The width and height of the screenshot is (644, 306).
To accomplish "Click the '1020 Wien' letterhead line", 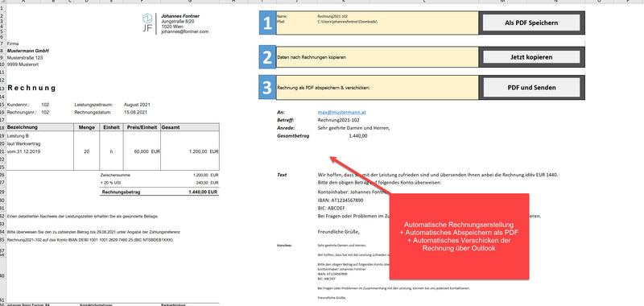I will pyautogui.click(x=172, y=27).
